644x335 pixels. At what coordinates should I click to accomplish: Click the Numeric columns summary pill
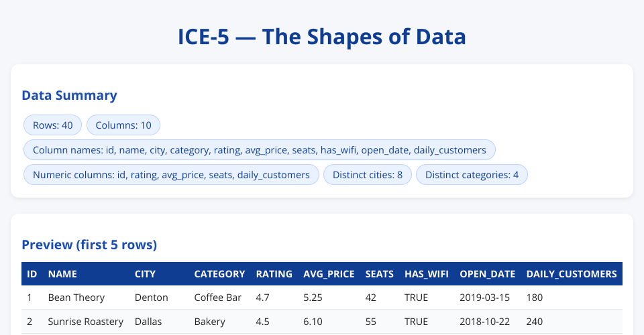(x=171, y=175)
